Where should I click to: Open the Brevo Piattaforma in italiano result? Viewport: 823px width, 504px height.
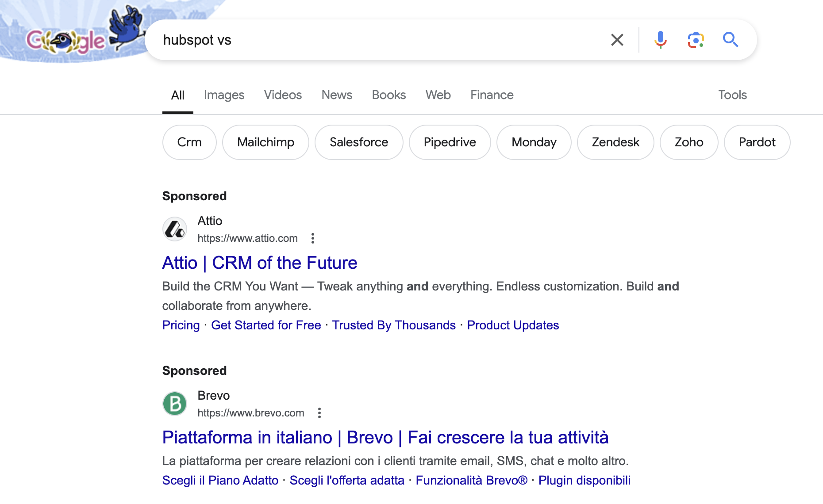[x=385, y=437]
